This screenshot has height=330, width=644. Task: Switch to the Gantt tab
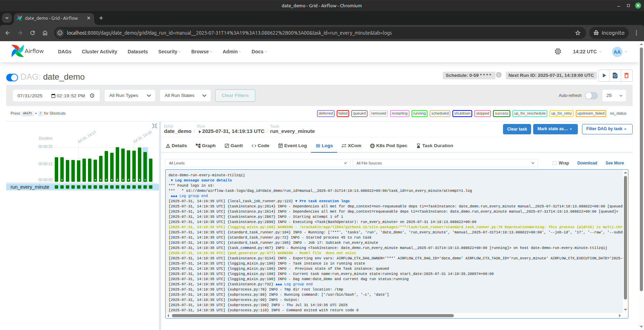pyautogui.click(x=233, y=146)
